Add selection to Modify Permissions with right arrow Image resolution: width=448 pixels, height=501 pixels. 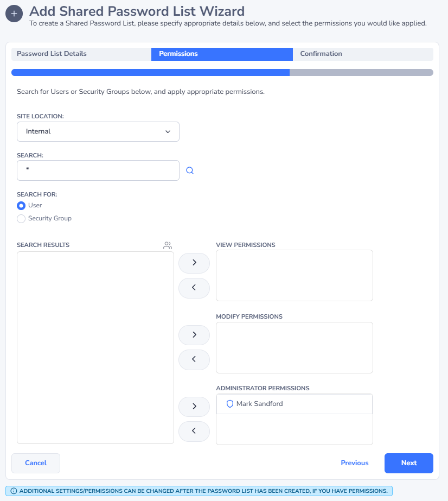coord(194,335)
